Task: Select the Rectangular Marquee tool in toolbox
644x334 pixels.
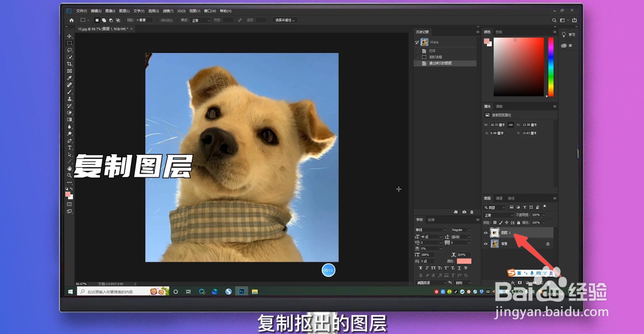Action: coord(69,43)
